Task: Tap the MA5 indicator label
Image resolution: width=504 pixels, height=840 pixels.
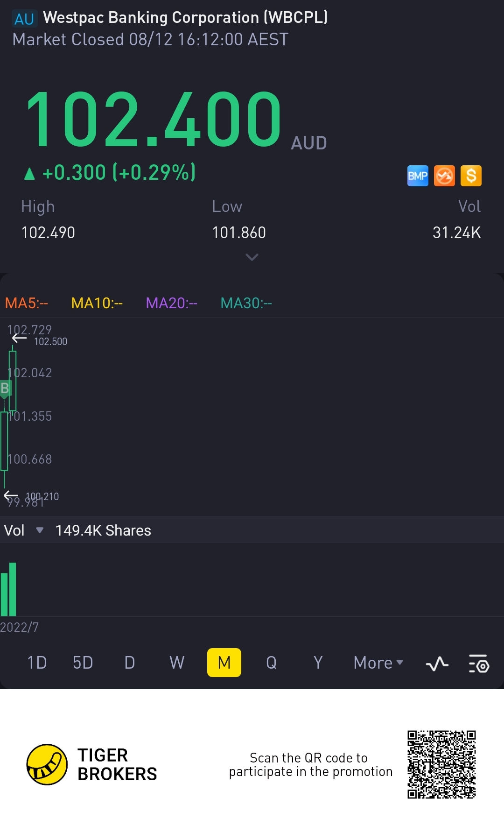Action: click(x=27, y=303)
